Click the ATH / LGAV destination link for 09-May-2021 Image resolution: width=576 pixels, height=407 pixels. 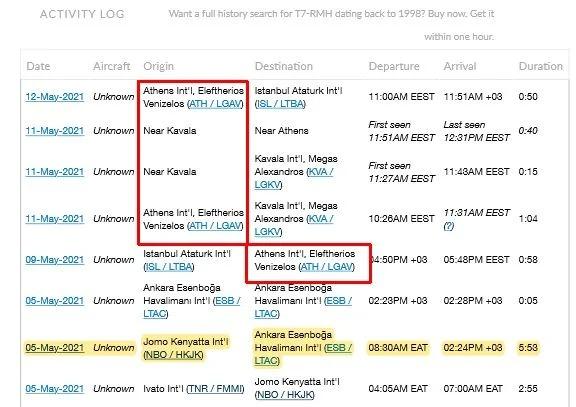point(327,267)
